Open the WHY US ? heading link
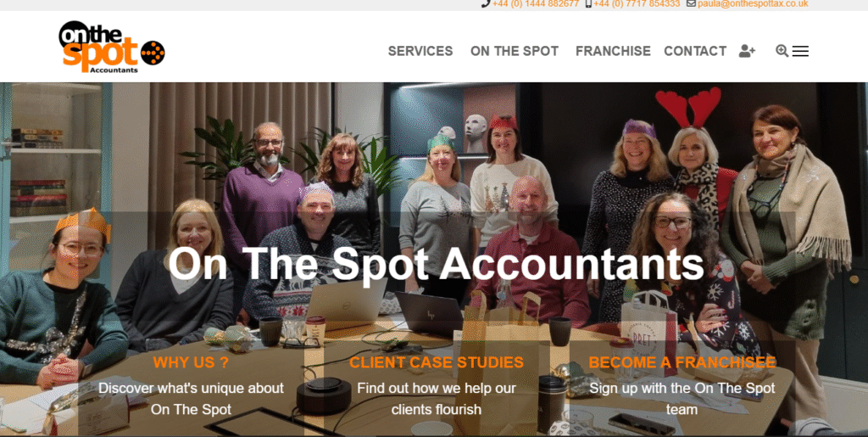The image size is (868, 437). point(191,362)
